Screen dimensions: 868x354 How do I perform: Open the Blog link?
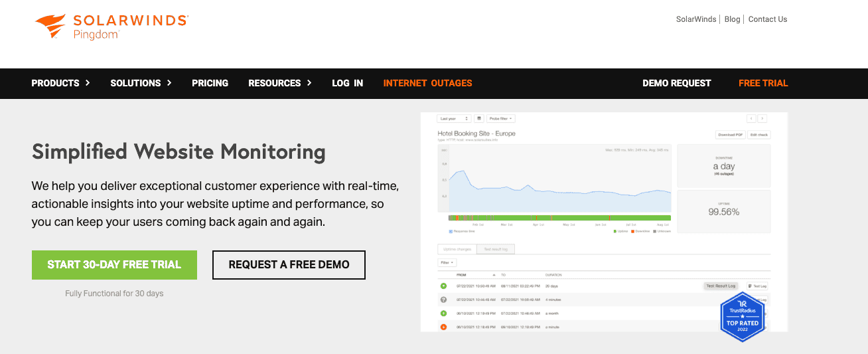733,19
